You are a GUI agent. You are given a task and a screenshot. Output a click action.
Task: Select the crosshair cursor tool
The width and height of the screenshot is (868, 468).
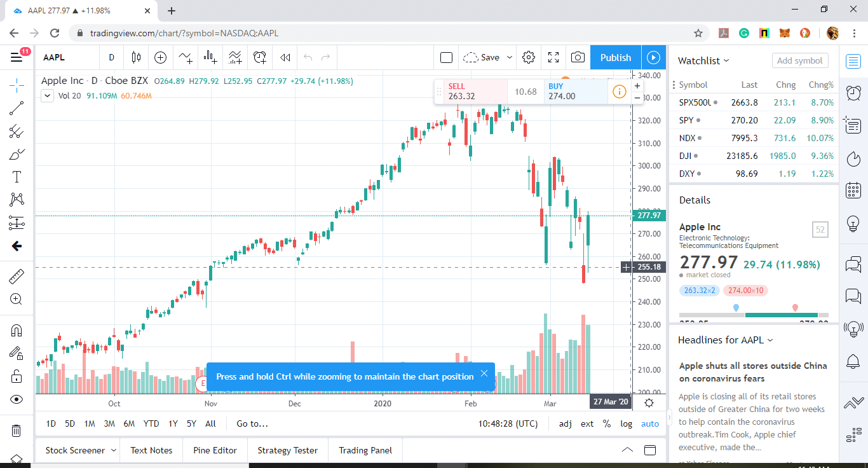coord(17,84)
